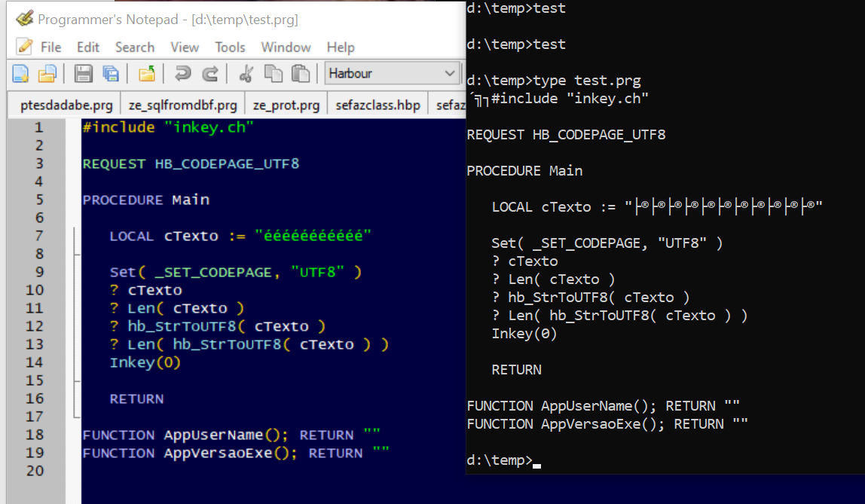Viewport: 865px width, 504px height.
Task: Click line number 14 in editor margin
Action: click(34, 362)
